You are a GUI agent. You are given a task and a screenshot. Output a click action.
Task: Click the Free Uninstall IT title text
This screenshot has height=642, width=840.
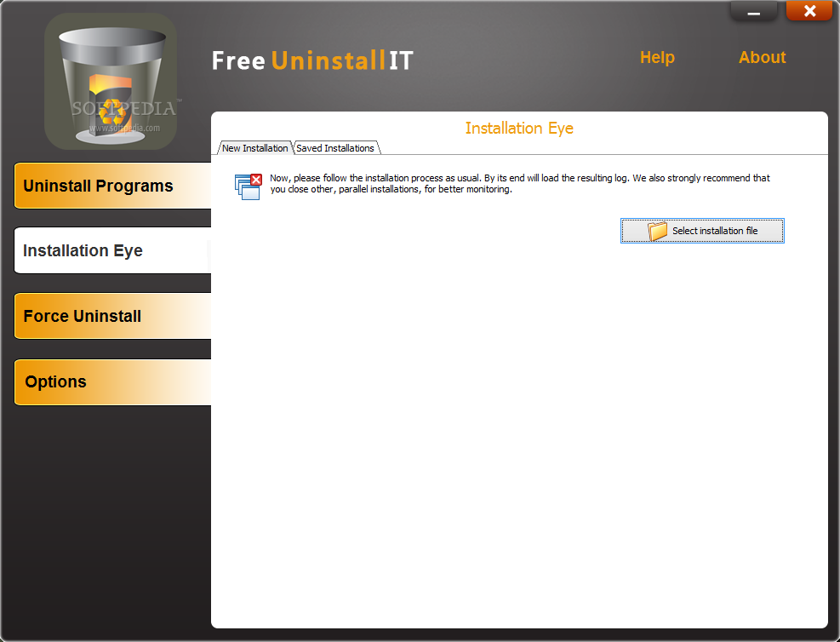312,60
